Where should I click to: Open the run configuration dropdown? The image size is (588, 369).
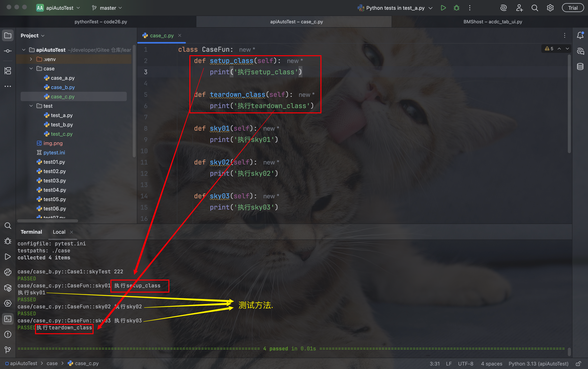(395, 8)
